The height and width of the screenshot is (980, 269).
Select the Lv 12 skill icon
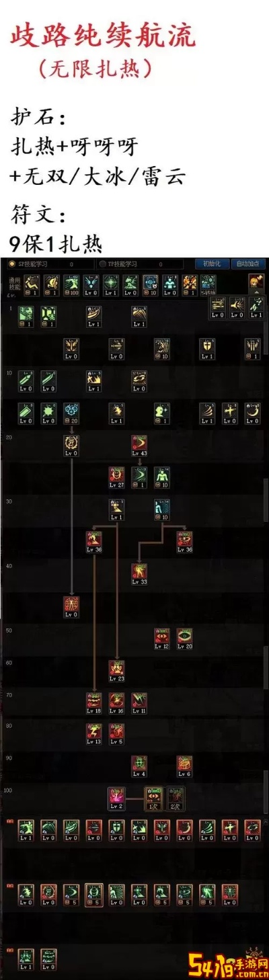click(161, 639)
